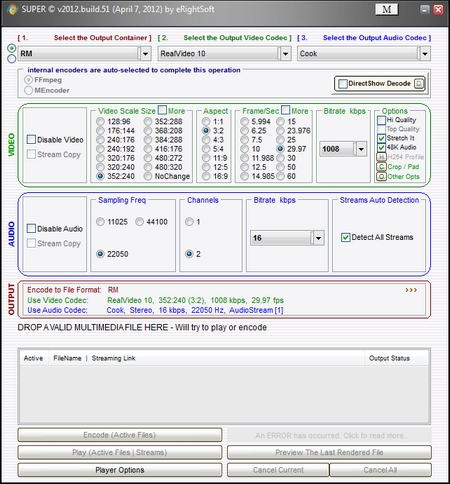Screen dimensions: 450x484
Task: Click the ERROR has occurred message
Action: coord(329,435)
